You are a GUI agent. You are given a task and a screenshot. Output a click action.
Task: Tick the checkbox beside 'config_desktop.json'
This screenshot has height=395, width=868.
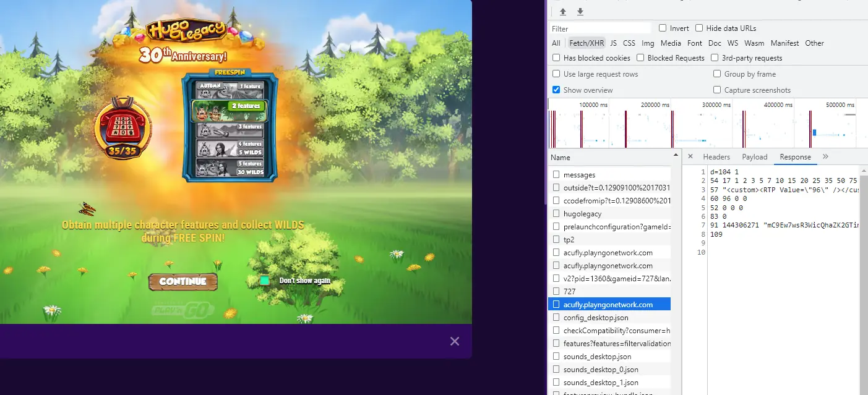coord(556,318)
